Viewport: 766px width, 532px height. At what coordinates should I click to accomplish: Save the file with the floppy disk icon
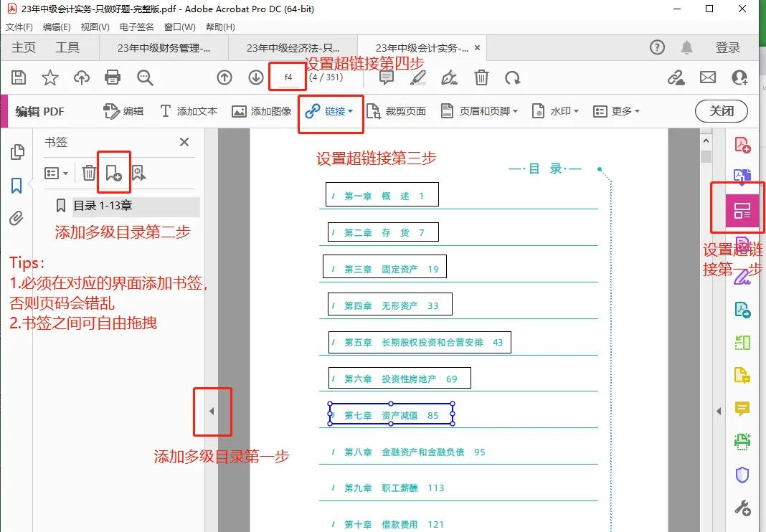[19, 77]
